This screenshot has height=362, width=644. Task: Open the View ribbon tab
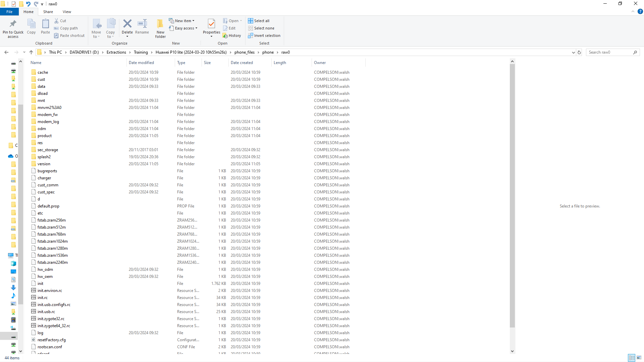tap(67, 12)
